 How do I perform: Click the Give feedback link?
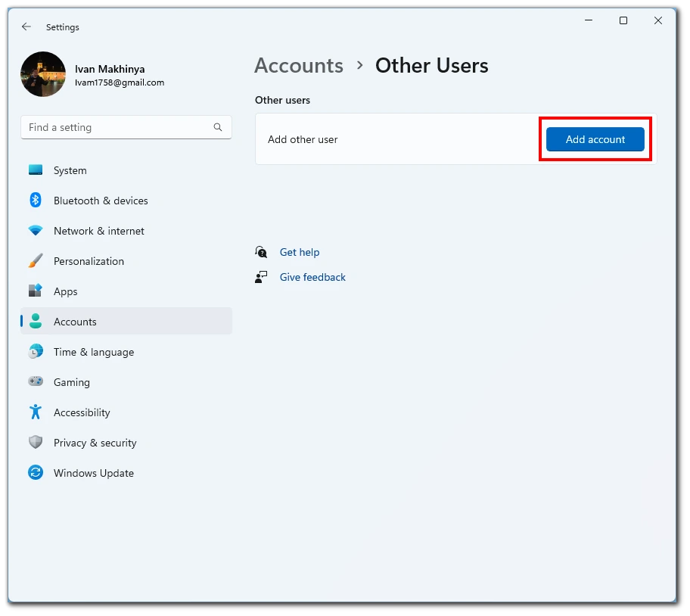point(312,277)
